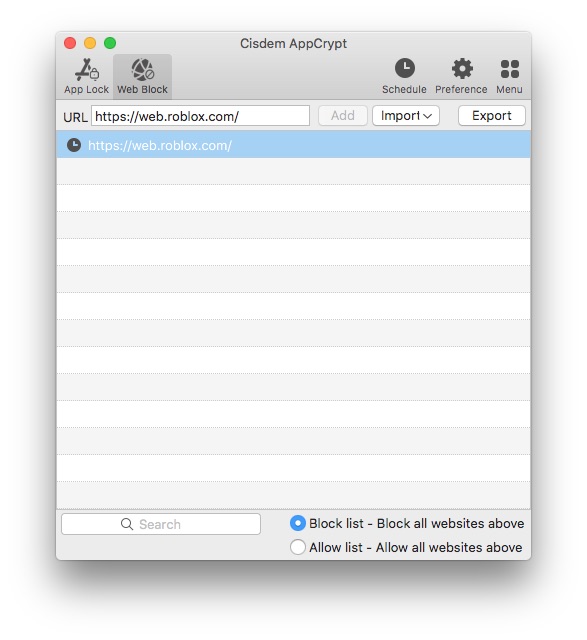Focus the URL input field
587x640 pixels.
[200, 116]
